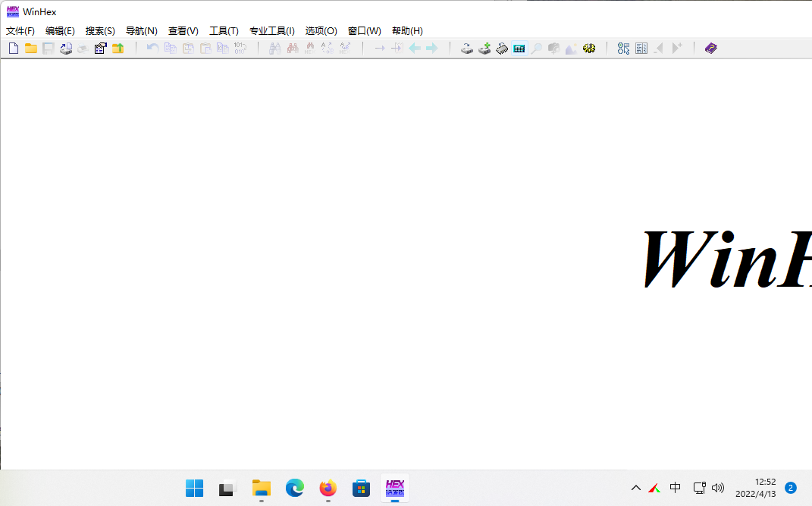This screenshot has height=506, width=812.
Task: Open the 搜索(S) menu
Action: pos(100,31)
